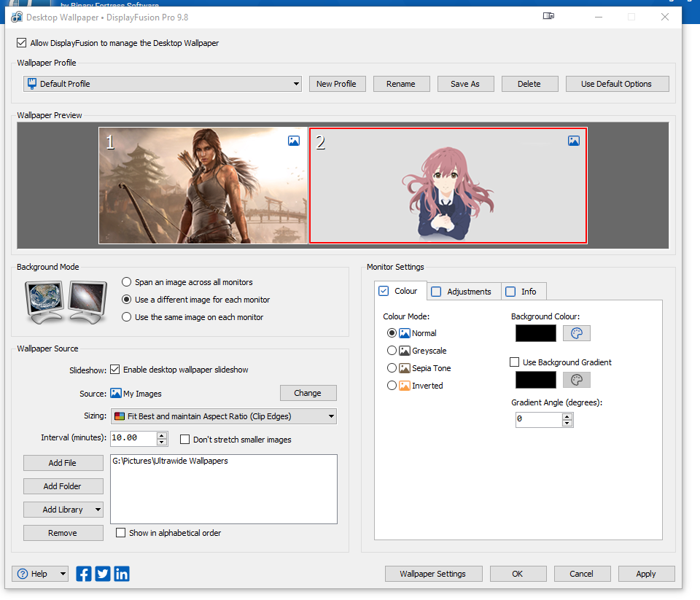Open Background Colour palette picker

576,333
